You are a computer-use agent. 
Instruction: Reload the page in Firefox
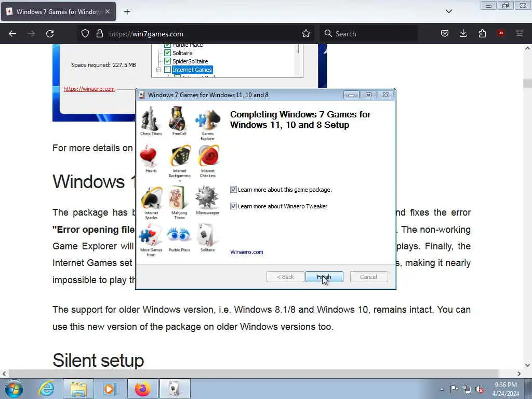coord(50,34)
